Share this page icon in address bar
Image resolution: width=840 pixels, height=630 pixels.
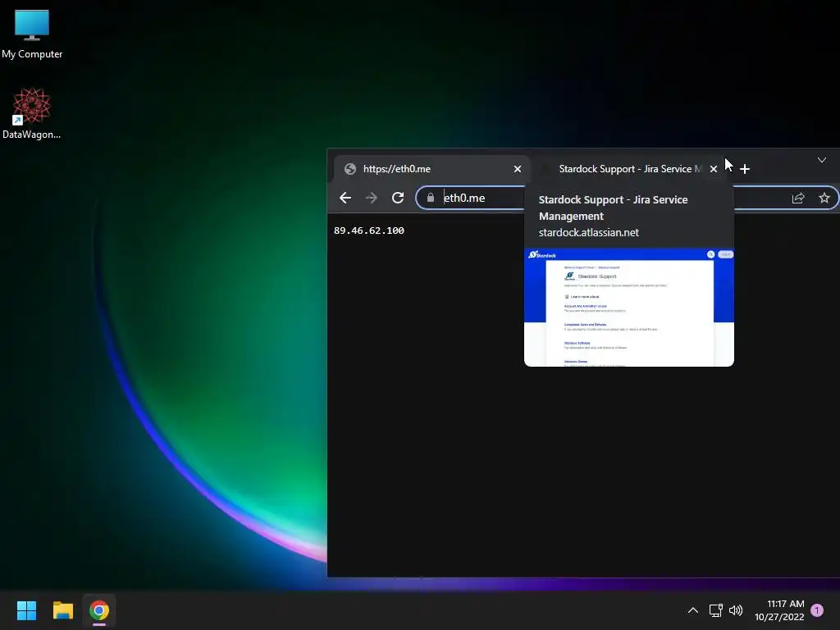click(x=798, y=198)
